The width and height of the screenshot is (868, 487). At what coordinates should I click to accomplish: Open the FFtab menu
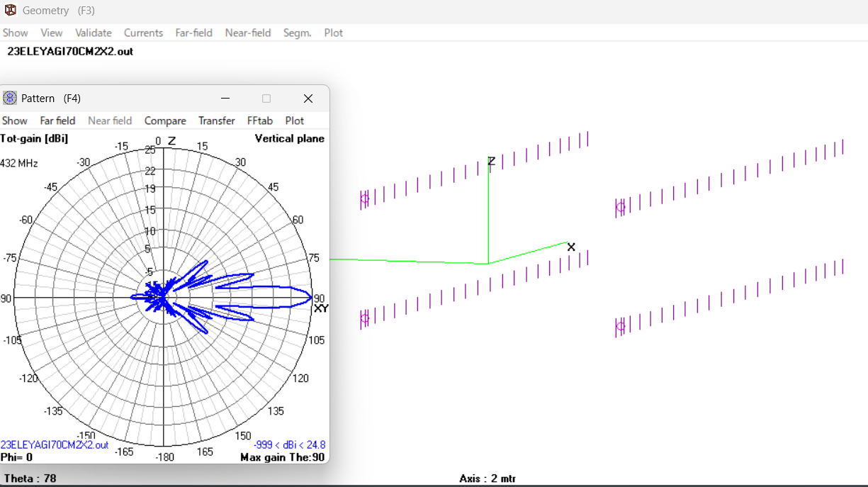click(x=259, y=121)
